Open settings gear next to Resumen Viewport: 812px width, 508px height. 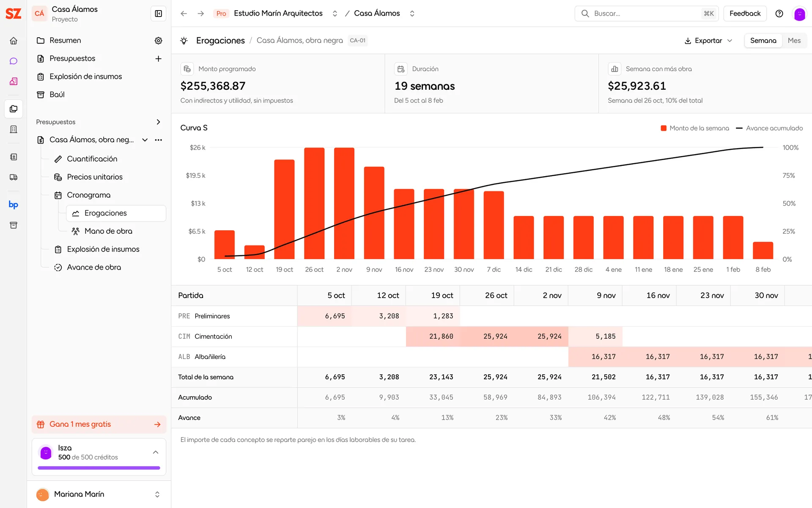pyautogui.click(x=159, y=41)
